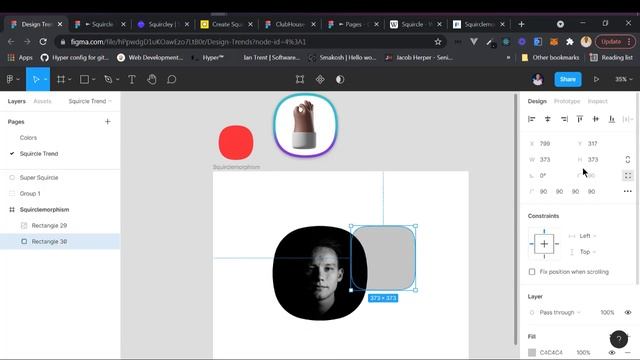Click the Create component icon
Image resolution: width=640 pixels, height=360 pixels.
pyautogui.click(x=320, y=79)
